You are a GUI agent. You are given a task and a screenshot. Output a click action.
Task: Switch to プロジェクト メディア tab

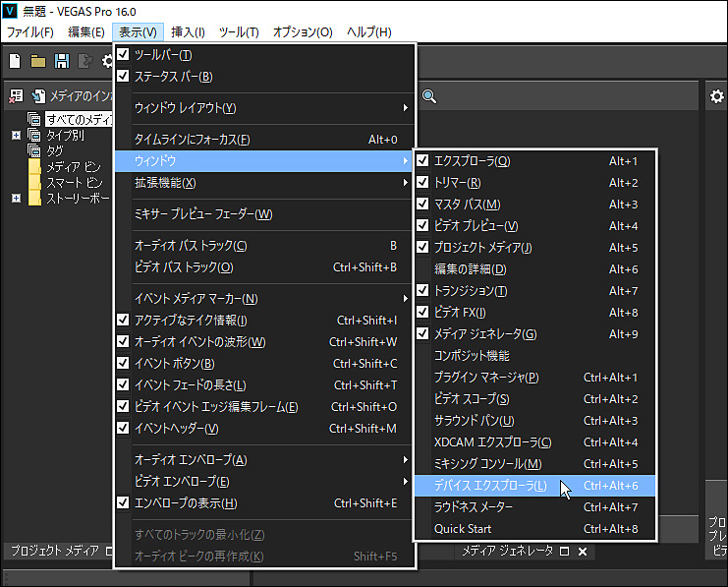pos(54,551)
